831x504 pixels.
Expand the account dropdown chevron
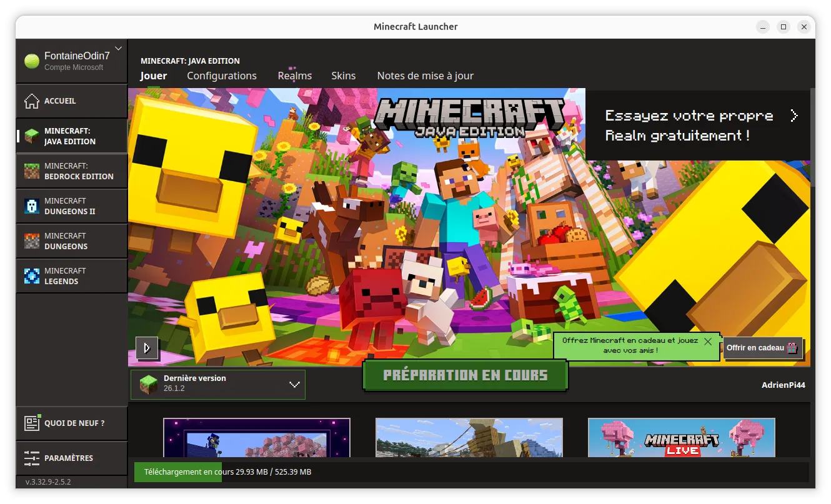coord(119,49)
